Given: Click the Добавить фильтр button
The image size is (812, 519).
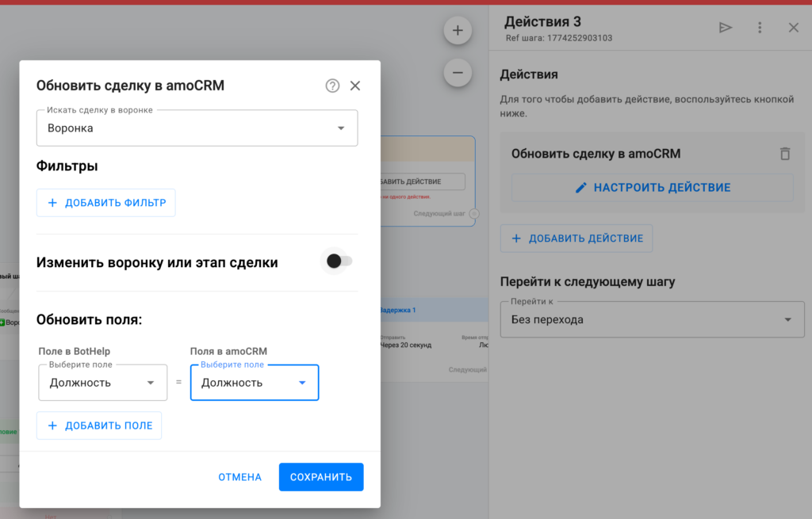Looking at the screenshot, I should coord(106,203).
